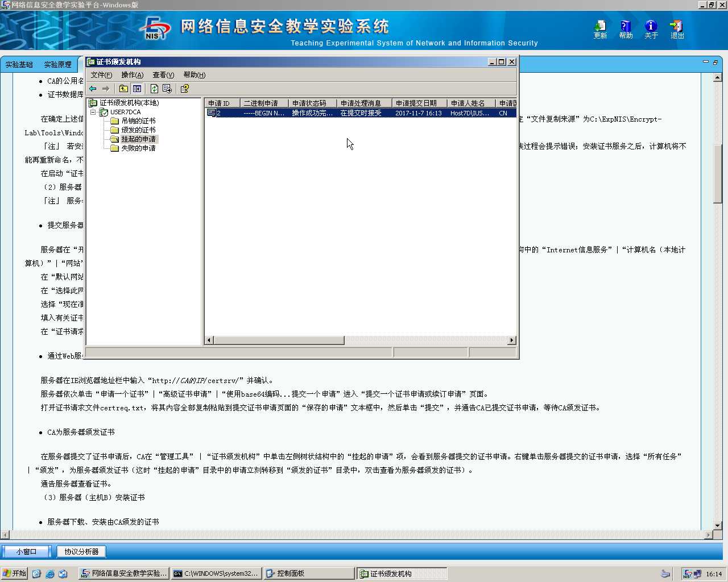The height and width of the screenshot is (582, 728).
Task: Click the 关于 about icon in the header
Action: pos(651,30)
